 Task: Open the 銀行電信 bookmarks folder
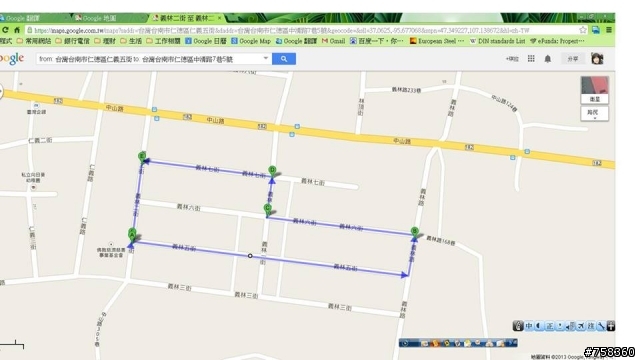coord(73,41)
